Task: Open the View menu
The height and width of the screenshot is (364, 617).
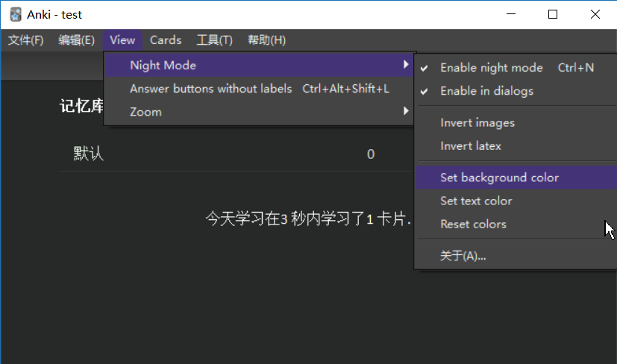Action: [x=122, y=40]
